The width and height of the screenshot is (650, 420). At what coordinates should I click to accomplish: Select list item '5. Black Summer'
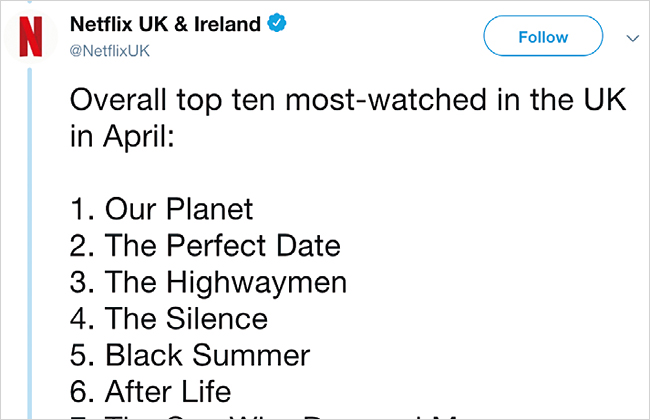pos(190,355)
